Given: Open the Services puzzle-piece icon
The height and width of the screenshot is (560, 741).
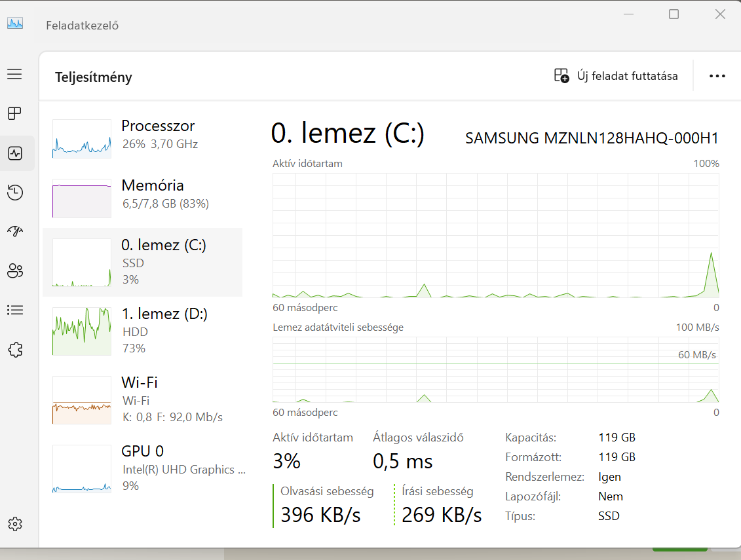Looking at the screenshot, I should coord(15,350).
